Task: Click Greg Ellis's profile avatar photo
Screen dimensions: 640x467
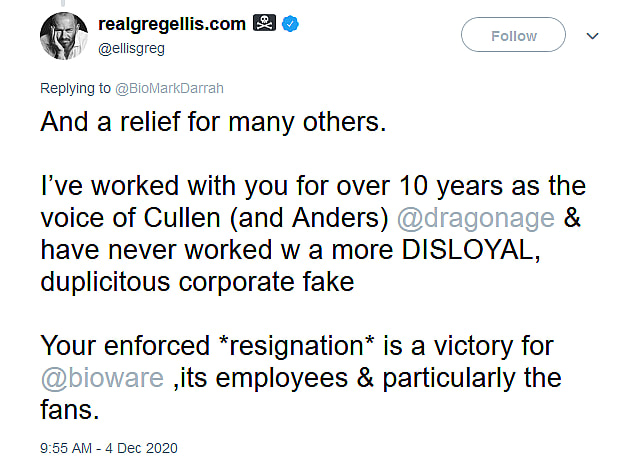Action: 62,36
